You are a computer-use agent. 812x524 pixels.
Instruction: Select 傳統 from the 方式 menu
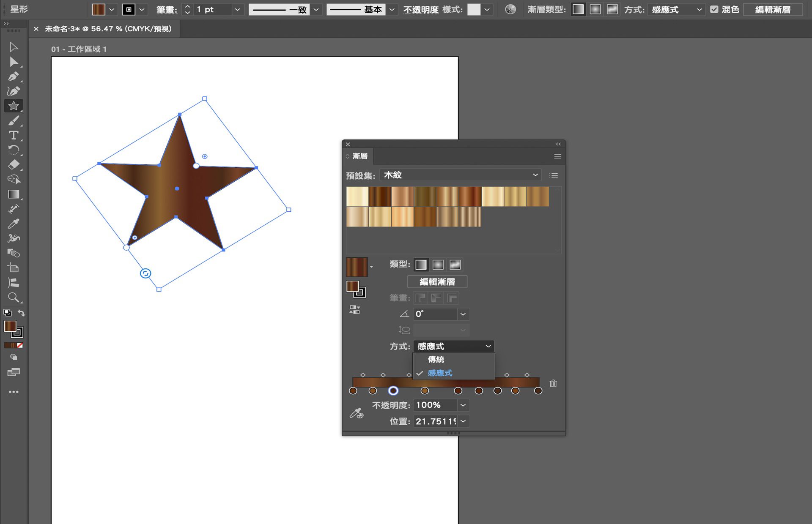[436, 360]
